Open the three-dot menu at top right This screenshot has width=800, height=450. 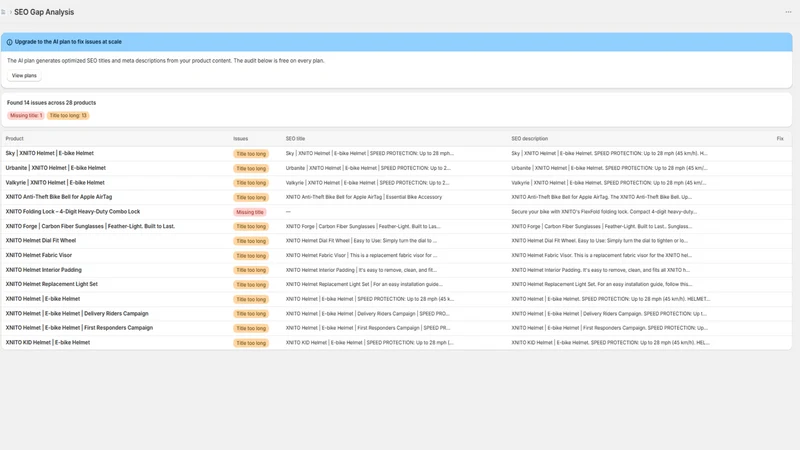[788, 12]
